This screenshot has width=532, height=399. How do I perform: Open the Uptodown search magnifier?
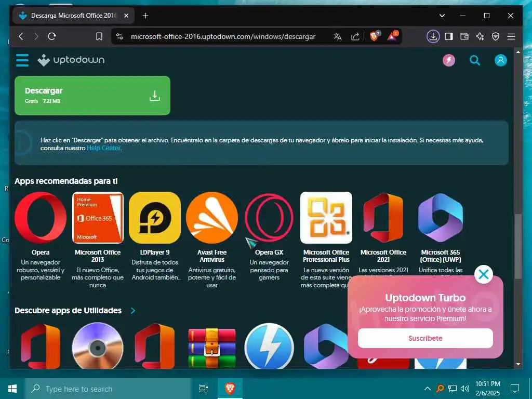pos(475,60)
